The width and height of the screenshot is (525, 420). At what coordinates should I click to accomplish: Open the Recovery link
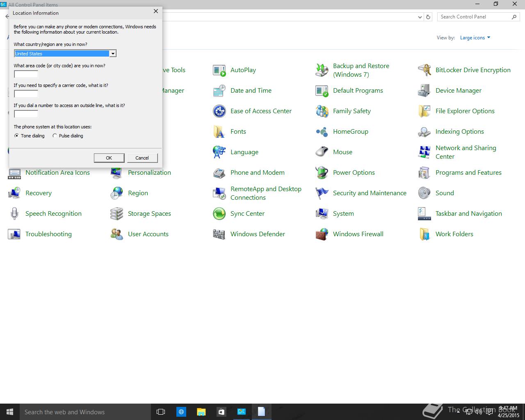click(x=39, y=193)
